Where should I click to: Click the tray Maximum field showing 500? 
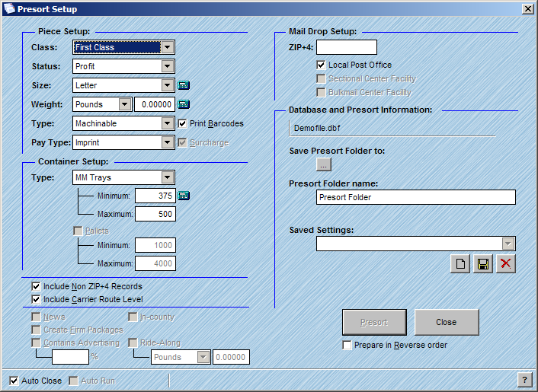(x=155, y=214)
